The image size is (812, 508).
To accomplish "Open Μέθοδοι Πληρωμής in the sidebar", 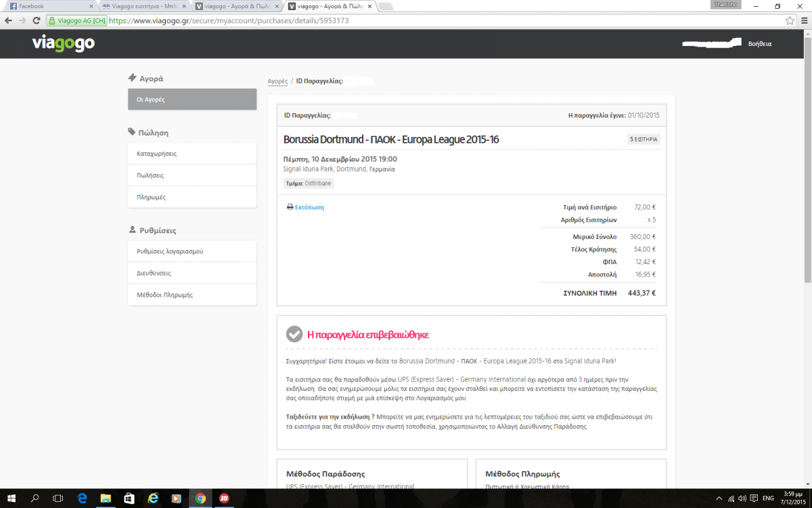I will click(192, 295).
